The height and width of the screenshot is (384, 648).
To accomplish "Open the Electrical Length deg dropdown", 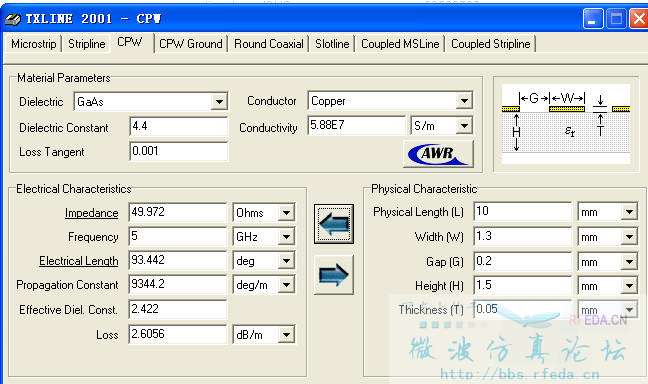I will (x=286, y=261).
